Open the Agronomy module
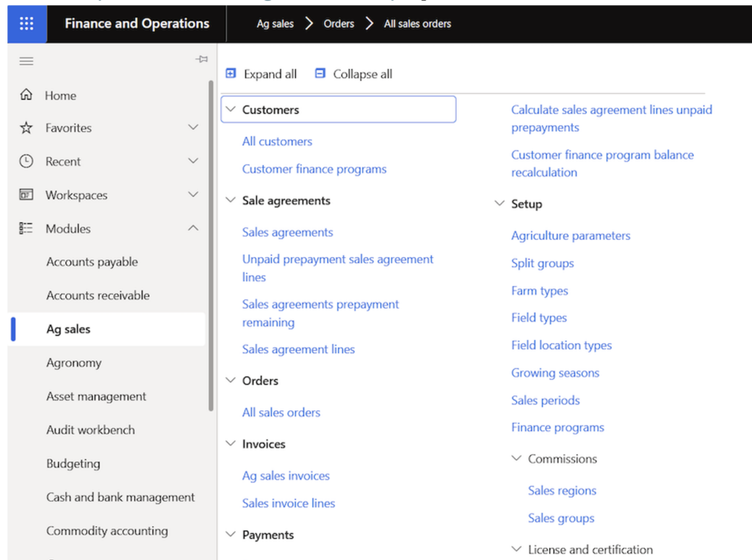 point(74,363)
